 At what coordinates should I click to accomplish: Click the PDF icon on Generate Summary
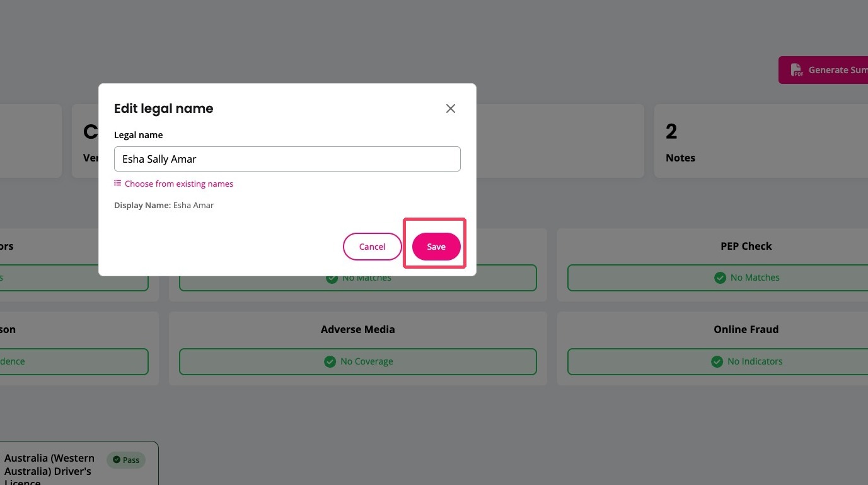[797, 70]
